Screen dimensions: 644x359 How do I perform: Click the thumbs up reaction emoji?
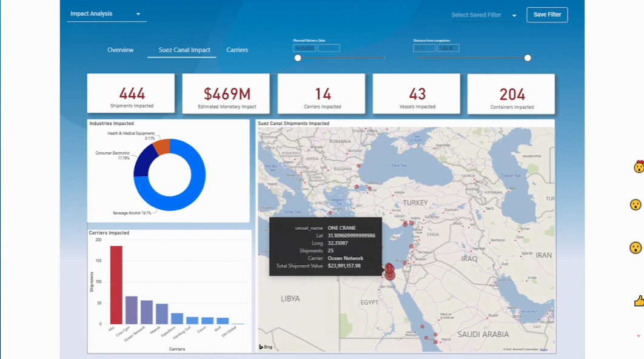(x=639, y=301)
